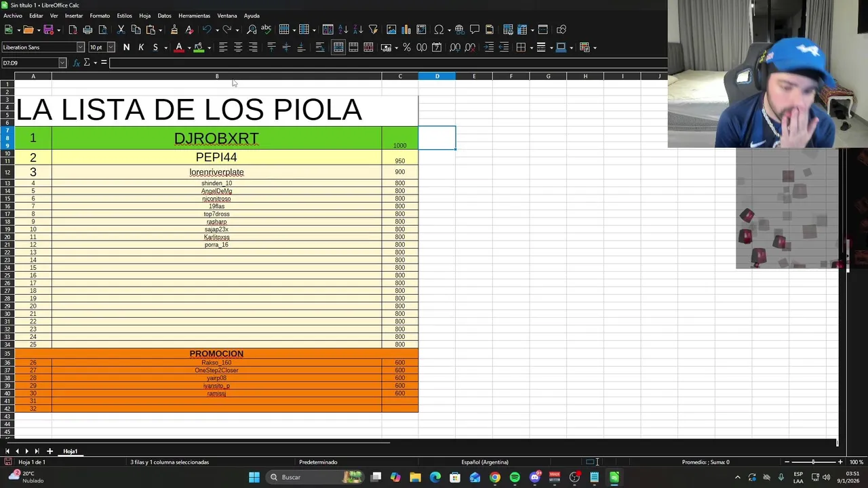Activate Clone Formatting paintbrush
This screenshot has height=488, width=868.
174,30
